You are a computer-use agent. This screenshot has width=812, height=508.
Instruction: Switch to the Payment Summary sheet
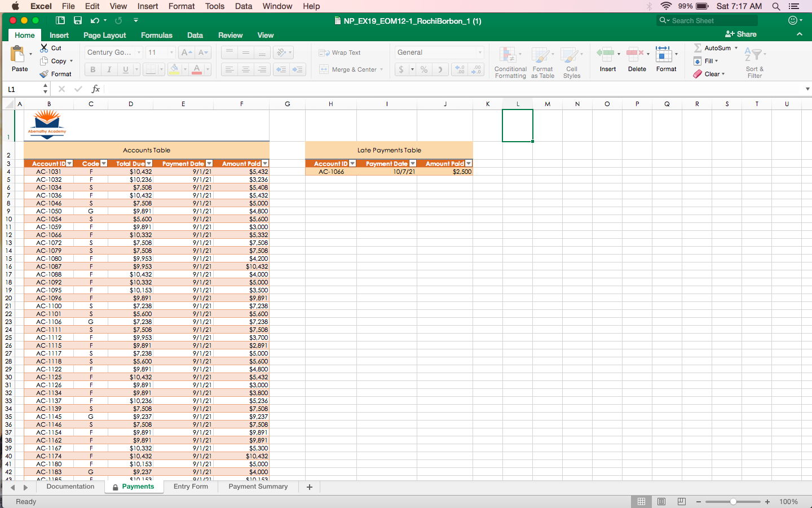tap(258, 487)
